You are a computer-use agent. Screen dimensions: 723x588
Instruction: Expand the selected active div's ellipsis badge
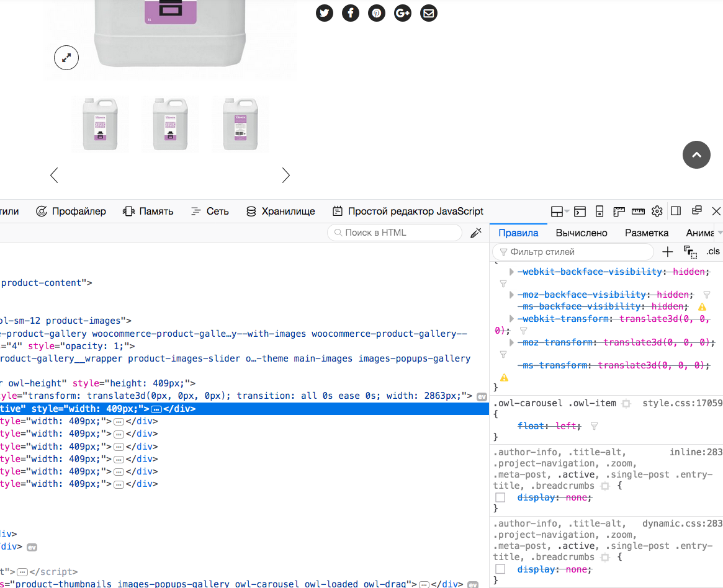(x=156, y=409)
